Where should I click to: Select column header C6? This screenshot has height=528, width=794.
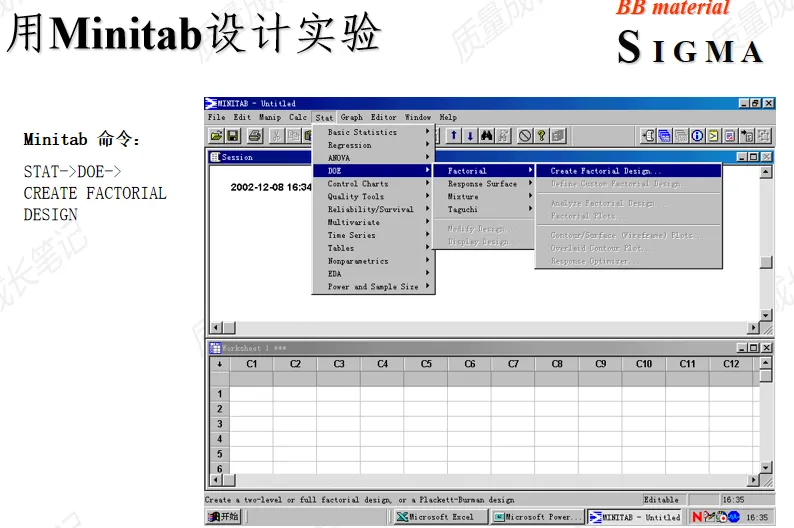click(469, 364)
